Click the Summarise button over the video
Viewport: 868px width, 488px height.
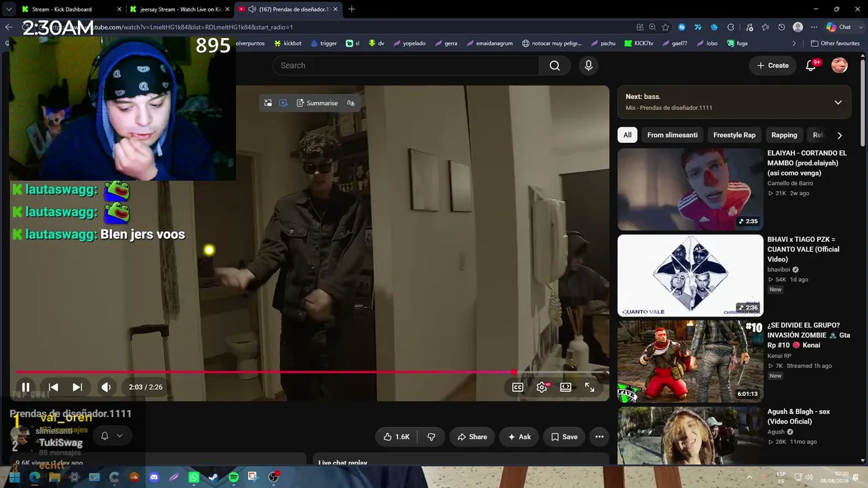(x=317, y=103)
